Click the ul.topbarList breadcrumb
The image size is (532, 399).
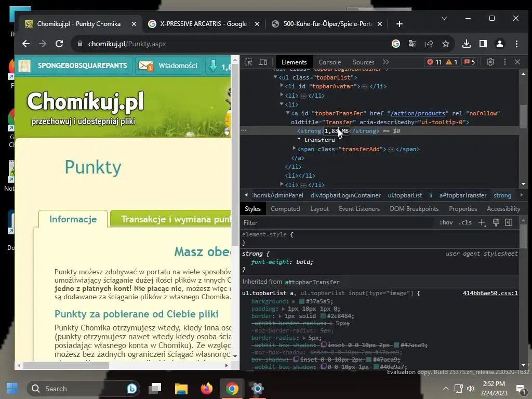pos(405,195)
